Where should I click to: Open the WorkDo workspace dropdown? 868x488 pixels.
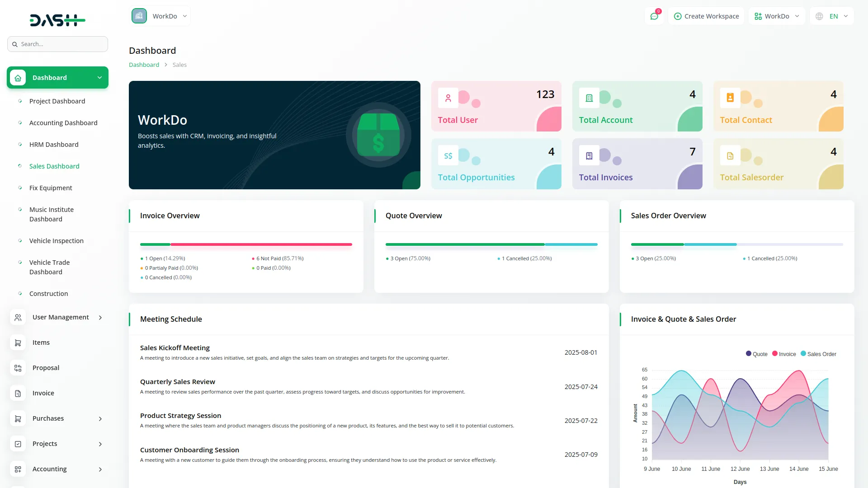[x=776, y=16]
